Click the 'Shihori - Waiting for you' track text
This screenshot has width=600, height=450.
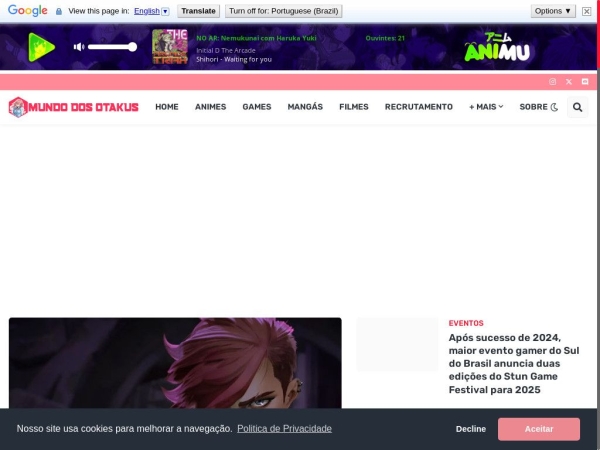pyautogui.click(x=234, y=59)
